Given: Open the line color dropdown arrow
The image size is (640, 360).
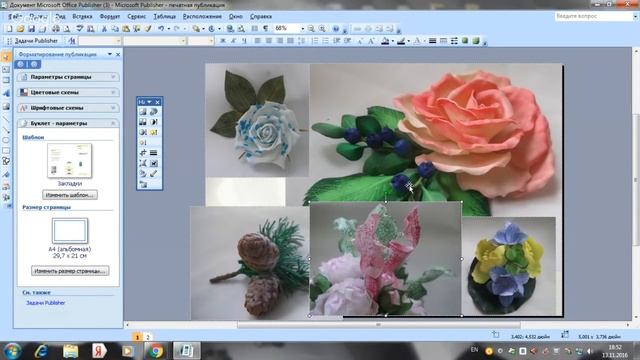Looking at the screenshot, I should [x=408, y=41].
